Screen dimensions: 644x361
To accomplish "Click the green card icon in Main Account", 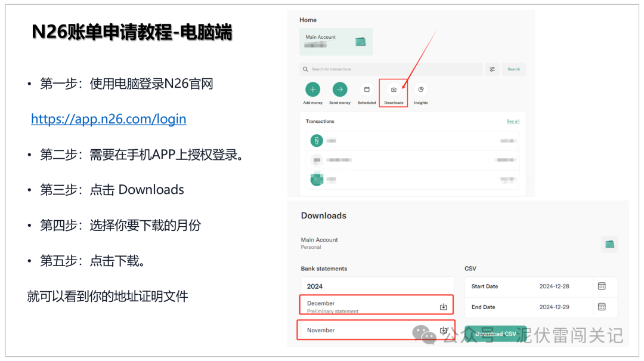I will coord(361,42).
